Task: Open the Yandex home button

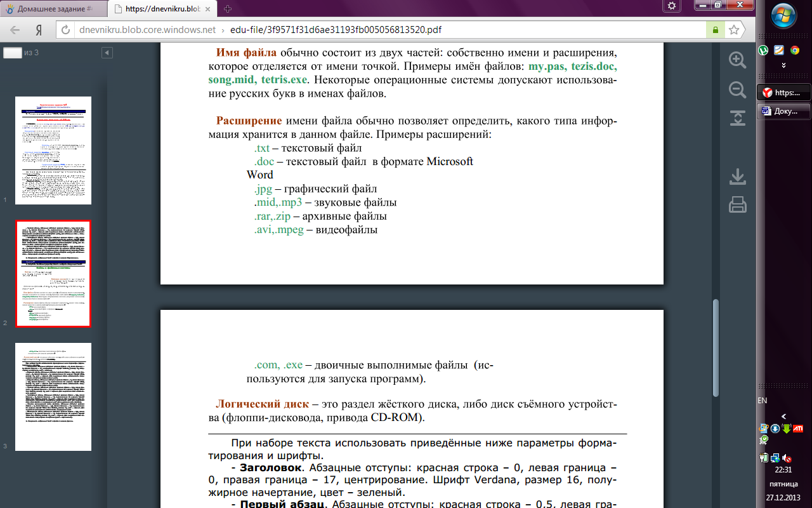Action: 39,30
